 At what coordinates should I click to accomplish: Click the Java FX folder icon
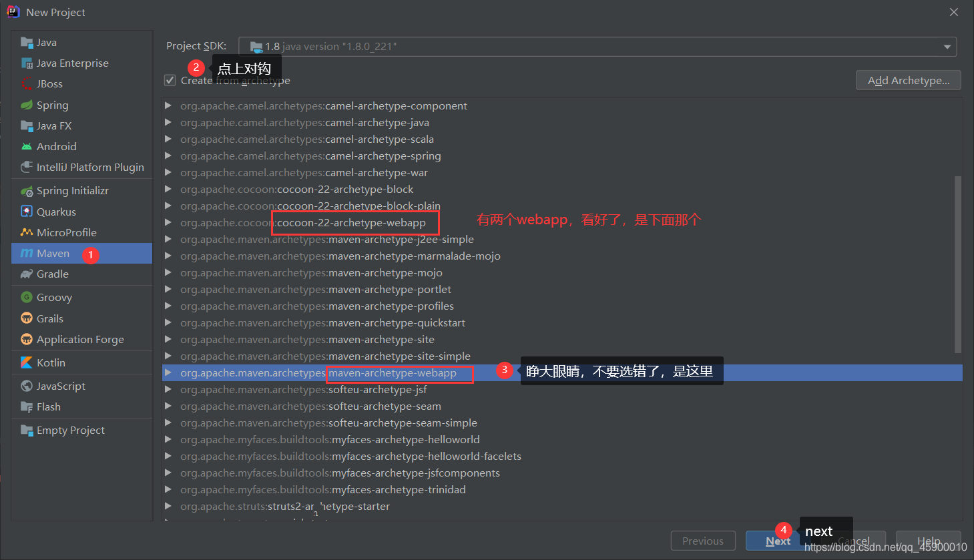(27, 125)
